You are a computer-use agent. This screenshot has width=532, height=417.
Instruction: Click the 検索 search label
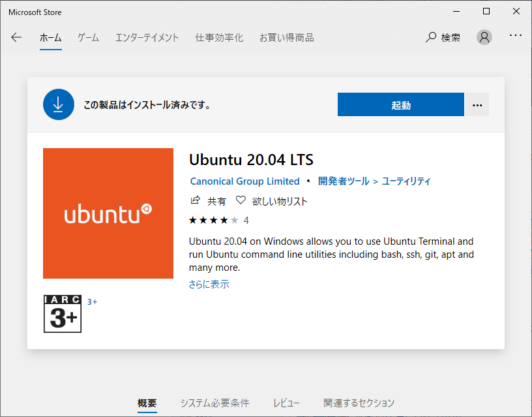pos(451,37)
